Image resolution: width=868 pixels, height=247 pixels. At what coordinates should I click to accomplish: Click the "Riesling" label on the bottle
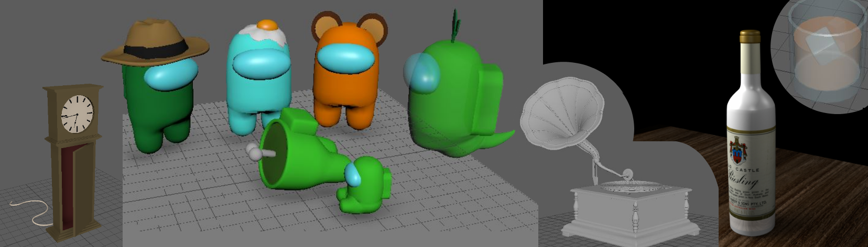tap(743, 181)
